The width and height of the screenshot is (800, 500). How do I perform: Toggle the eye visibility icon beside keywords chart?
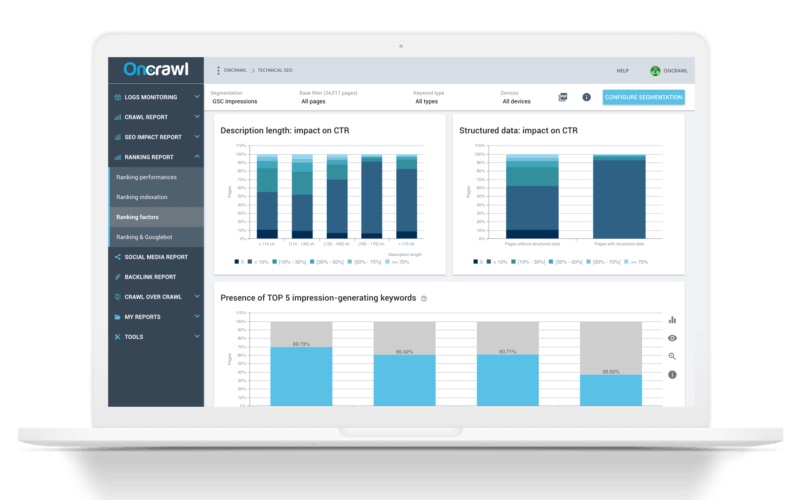[x=672, y=338]
